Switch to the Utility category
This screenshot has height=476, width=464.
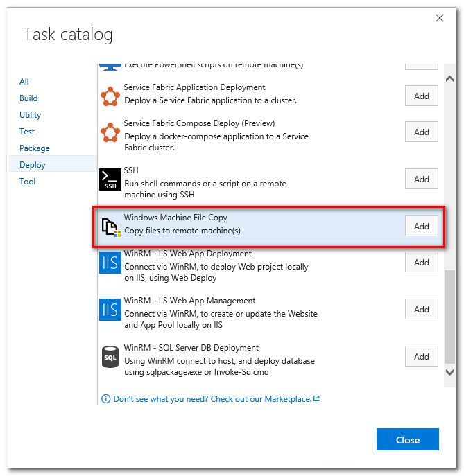tap(30, 115)
